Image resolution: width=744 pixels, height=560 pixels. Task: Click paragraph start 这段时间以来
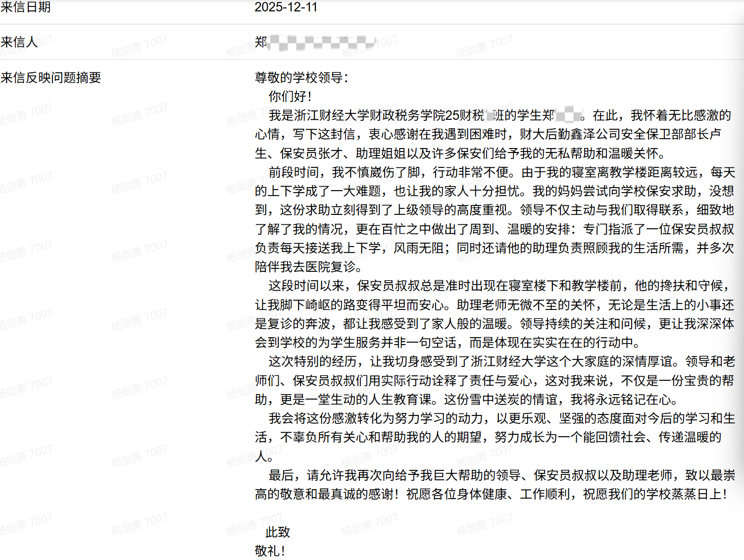coord(306,286)
